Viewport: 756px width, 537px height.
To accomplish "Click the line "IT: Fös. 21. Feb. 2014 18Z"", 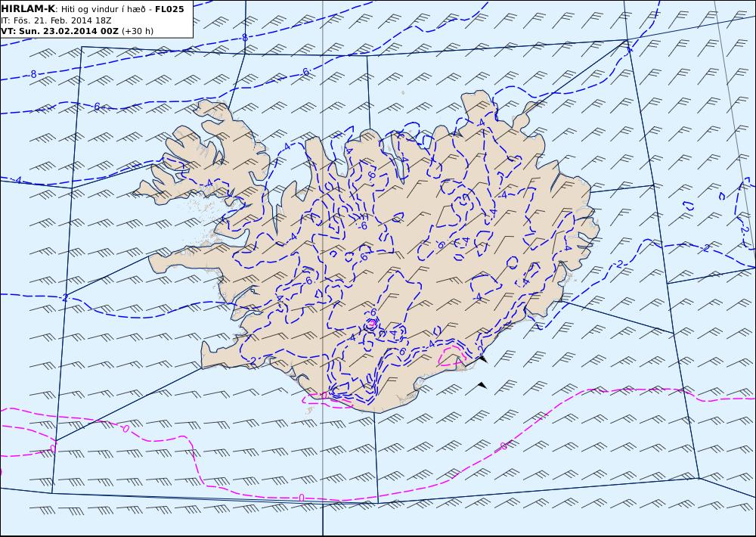I will pyautogui.click(x=56, y=20).
